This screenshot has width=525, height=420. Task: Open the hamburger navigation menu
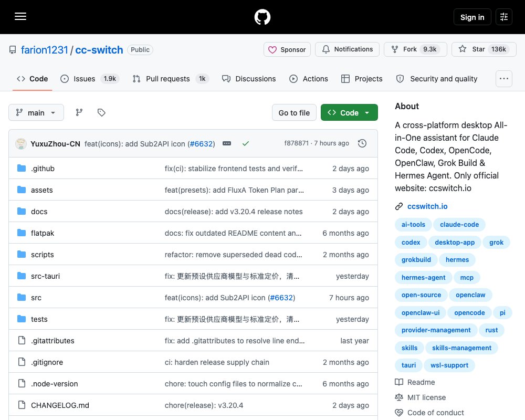click(x=20, y=16)
